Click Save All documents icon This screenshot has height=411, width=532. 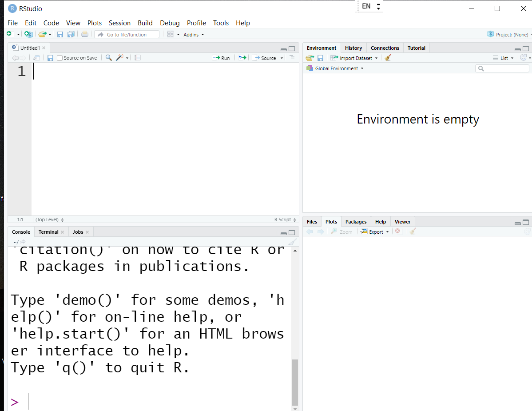pos(71,34)
